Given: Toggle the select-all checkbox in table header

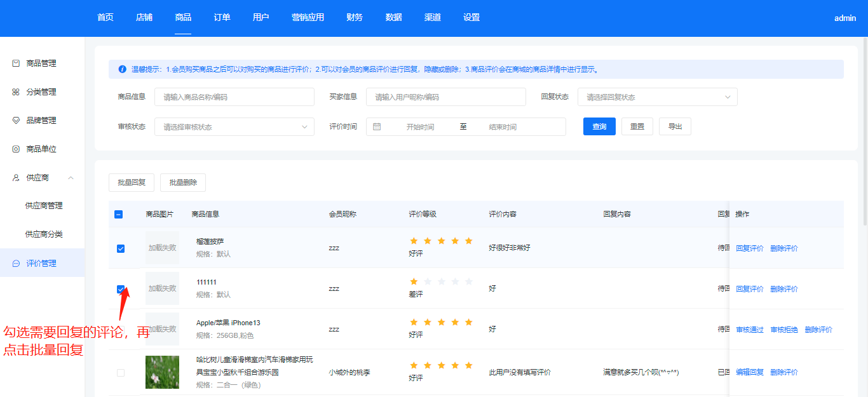Looking at the screenshot, I should [x=119, y=215].
